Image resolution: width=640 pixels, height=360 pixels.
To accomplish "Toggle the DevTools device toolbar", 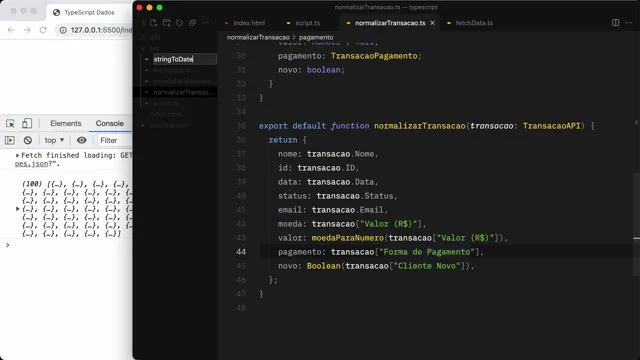I will point(27,123).
